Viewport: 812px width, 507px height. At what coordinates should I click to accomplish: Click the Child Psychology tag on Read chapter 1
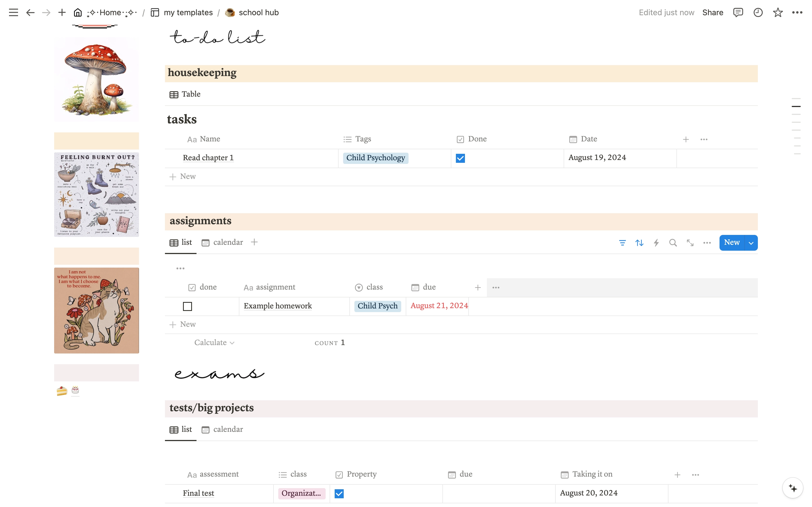coord(375,158)
